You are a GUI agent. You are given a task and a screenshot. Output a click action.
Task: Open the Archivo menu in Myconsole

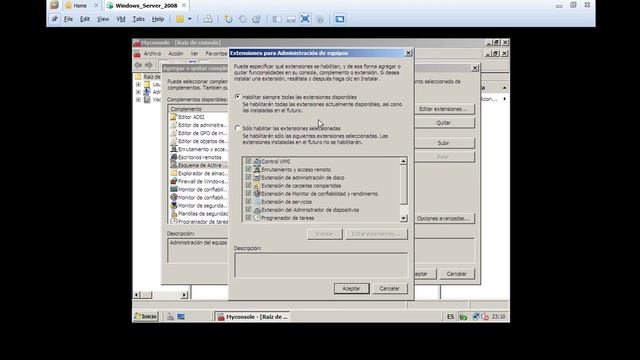tap(152, 53)
